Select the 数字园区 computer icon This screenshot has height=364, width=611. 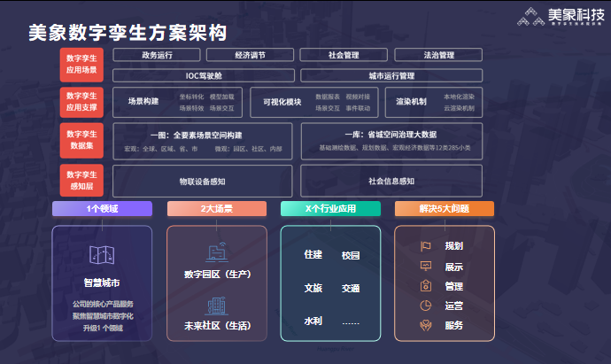pos(215,252)
